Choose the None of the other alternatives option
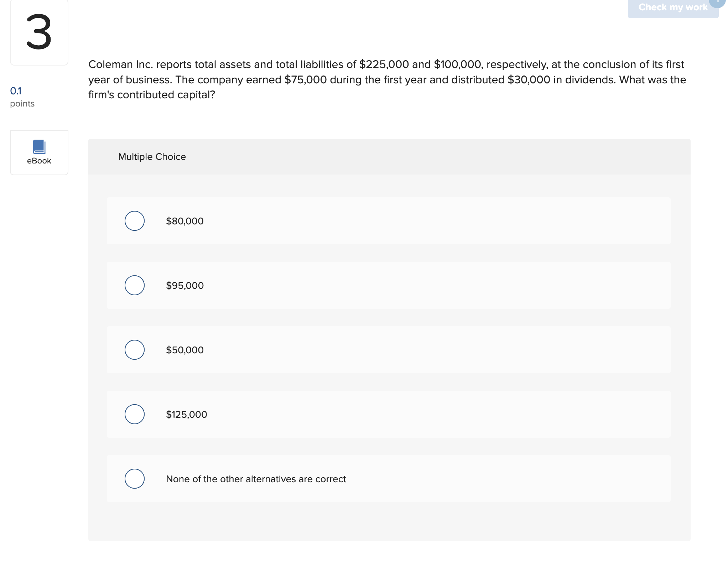Screen dimensions: 728x567 point(134,479)
